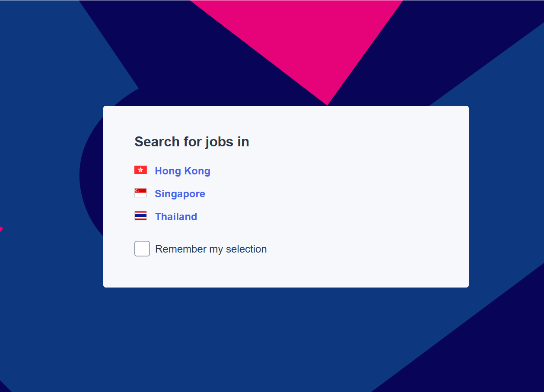This screenshot has height=392, width=544.
Task: Search for jobs in Hong Kong
Action: tap(182, 171)
